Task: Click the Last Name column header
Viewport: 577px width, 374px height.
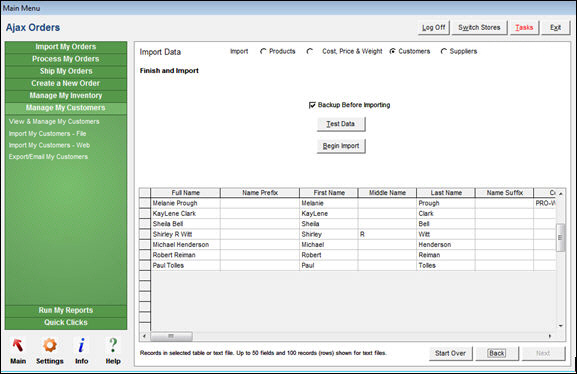Action: [x=446, y=193]
